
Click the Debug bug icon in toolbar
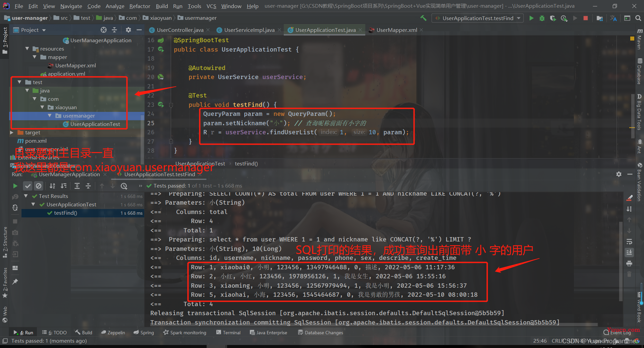coord(542,18)
